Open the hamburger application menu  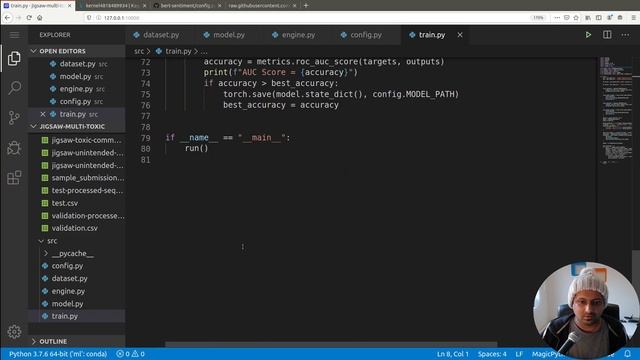14,35
